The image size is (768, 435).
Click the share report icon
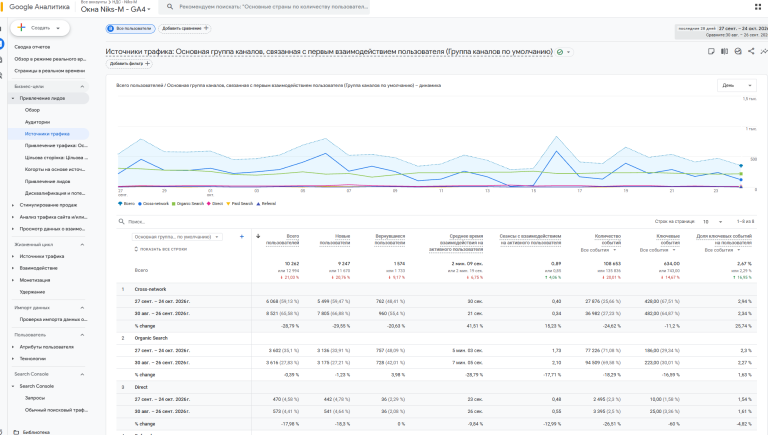(751, 51)
